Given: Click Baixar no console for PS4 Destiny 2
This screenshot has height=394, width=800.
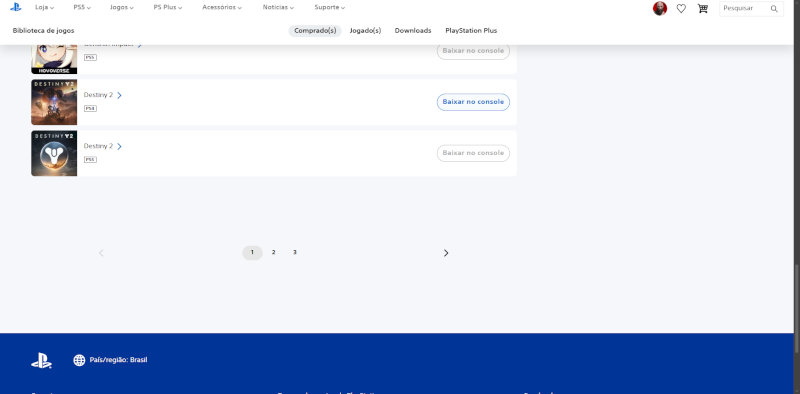Looking at the screenshot, I should pos(473,102).
